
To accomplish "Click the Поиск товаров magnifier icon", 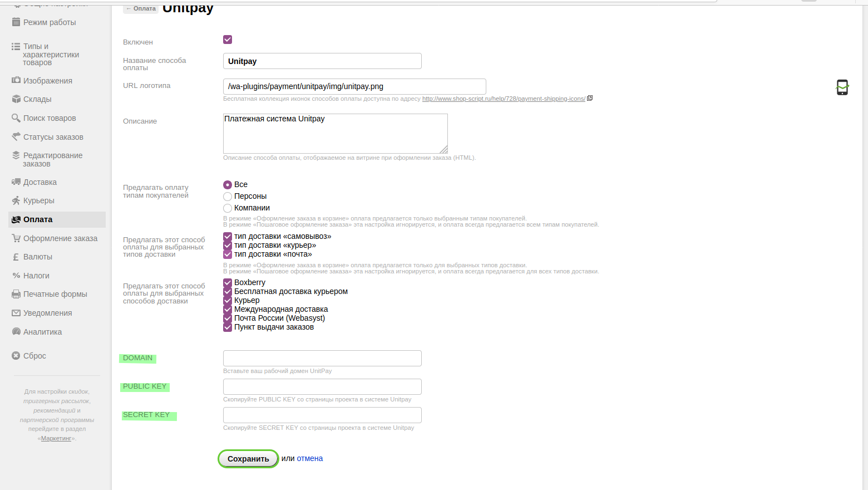I will point(16,118).
